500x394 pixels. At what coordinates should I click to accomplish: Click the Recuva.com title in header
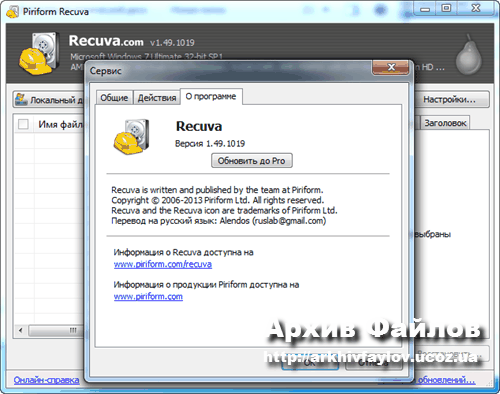[106, 41]
